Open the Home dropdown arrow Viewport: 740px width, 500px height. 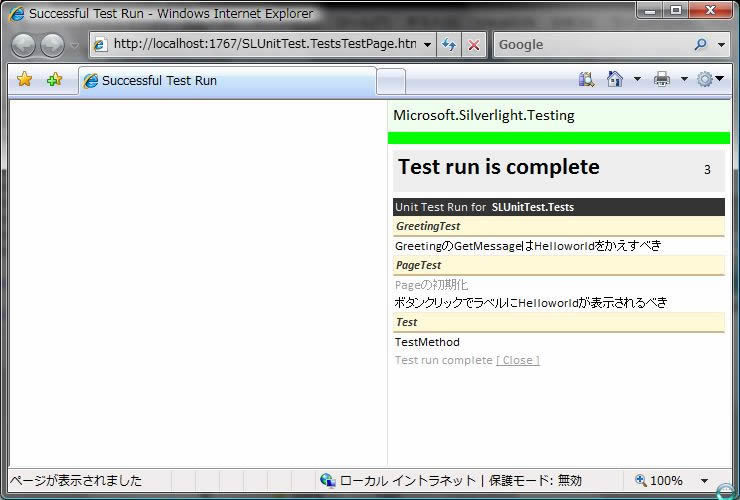tap(637, 79)
